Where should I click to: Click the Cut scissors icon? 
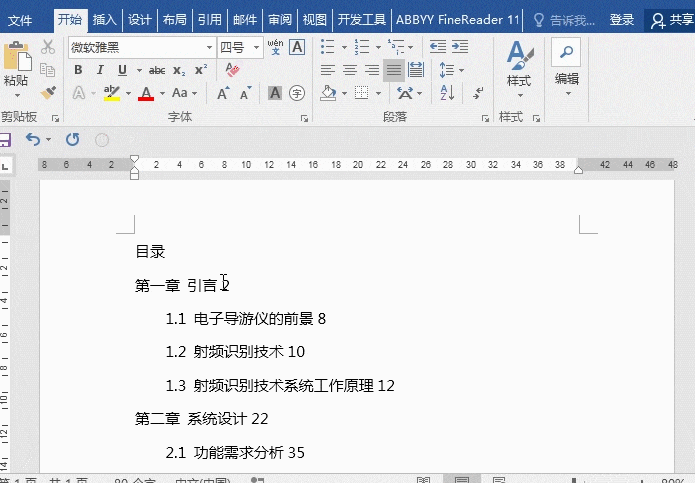click(x=48, y=47)
